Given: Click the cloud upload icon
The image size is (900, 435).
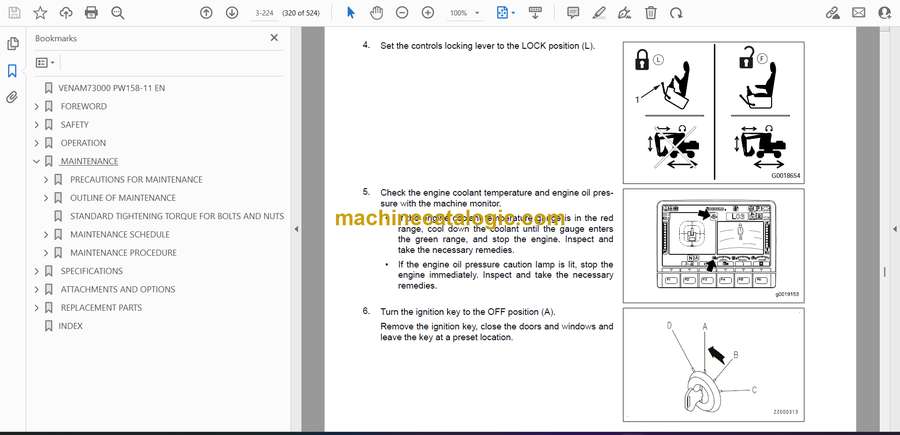Looking at the screenshot, I should 66,13.
